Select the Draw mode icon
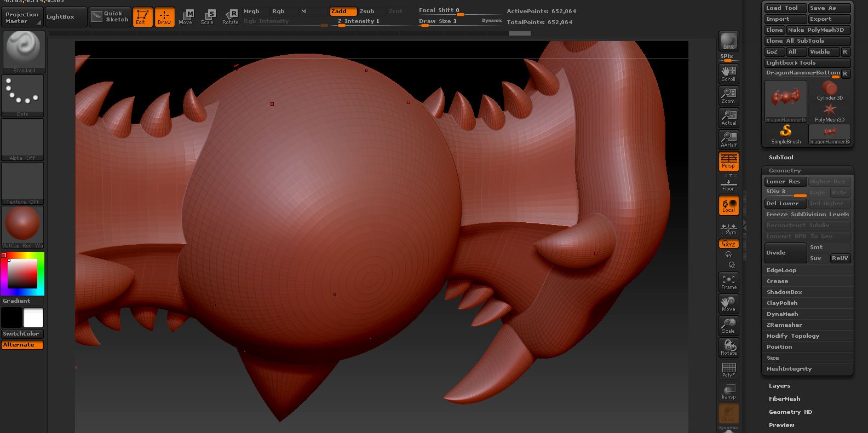The width and height of the screenshot is (868, 433). tap(164, 17)
